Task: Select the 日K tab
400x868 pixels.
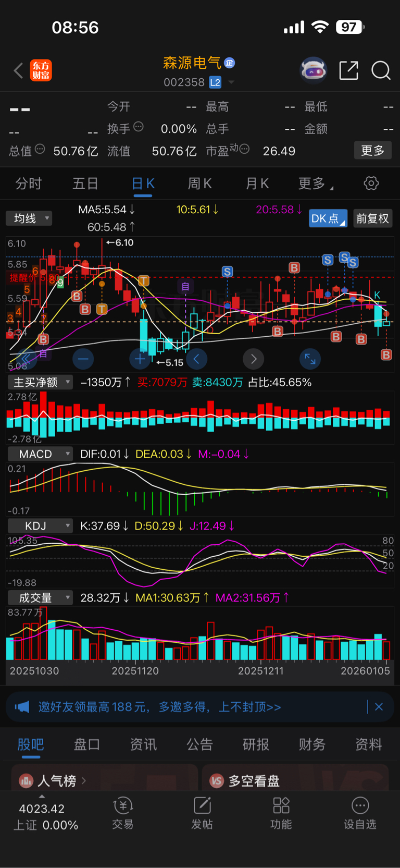Action: click(143, 184)
